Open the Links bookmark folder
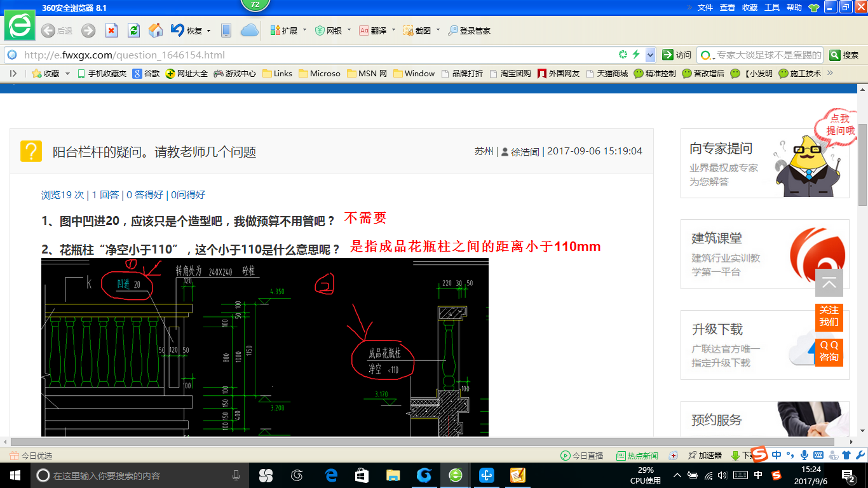 pos(277,73)
